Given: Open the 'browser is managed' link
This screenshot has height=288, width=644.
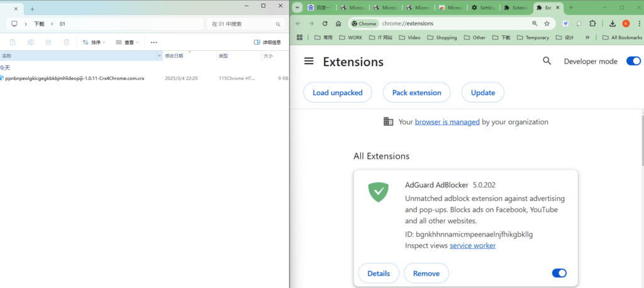Looking at the screenshot, I should (447, 122).
